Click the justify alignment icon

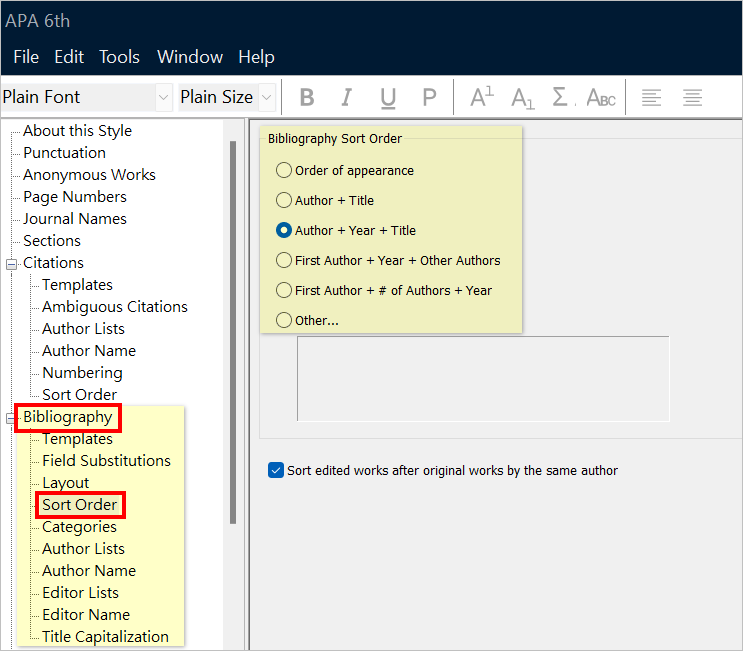[692, 98]
